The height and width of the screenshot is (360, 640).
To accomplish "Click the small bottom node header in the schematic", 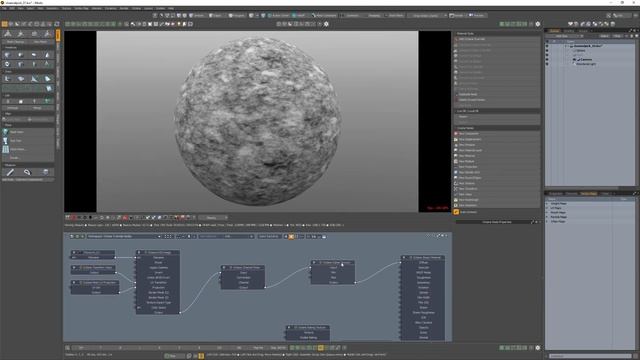I will click(x=308, y=327).
